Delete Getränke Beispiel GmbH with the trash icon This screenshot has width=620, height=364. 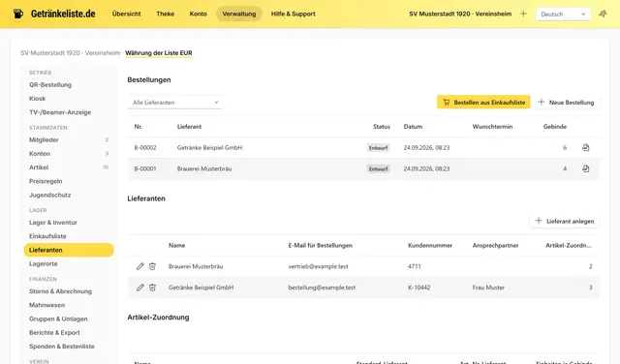click(x=152, y=288)
